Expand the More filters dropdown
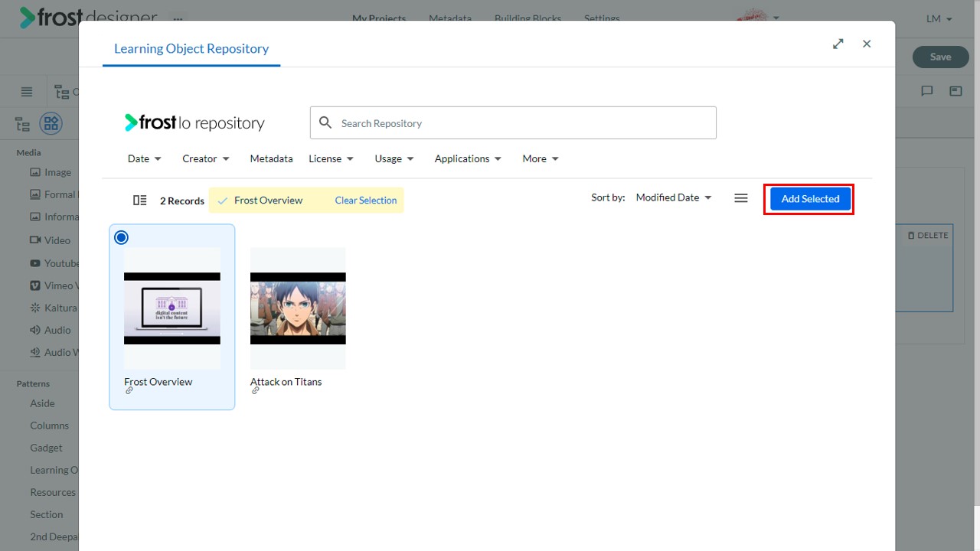Screen dimensions: 980x551 (541, 158)
